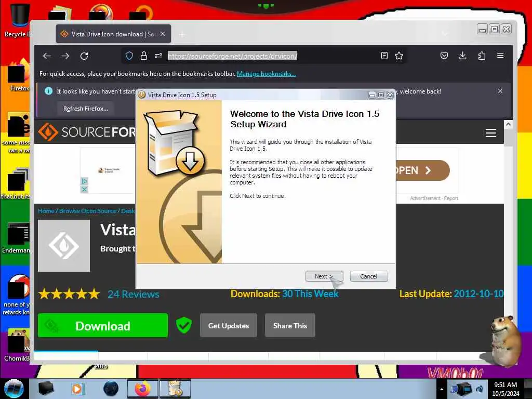The image size is (532, 399).
Task: Close the Vista Drive Icon download tab
Action: coord(163,34)
